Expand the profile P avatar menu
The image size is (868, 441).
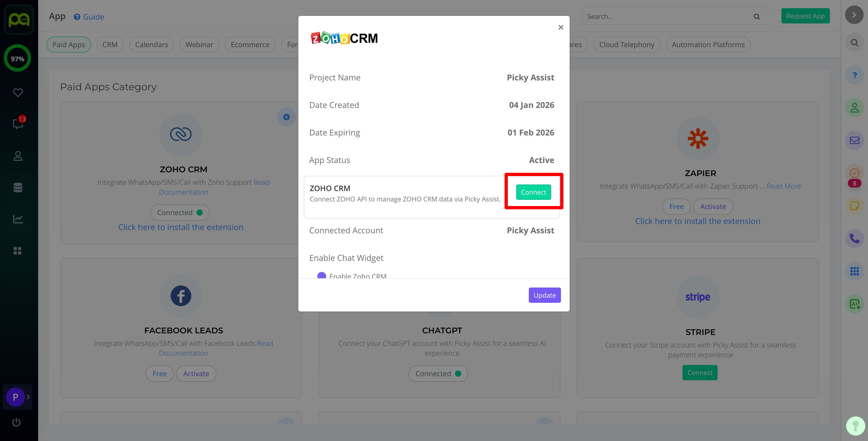click(16, 397)
